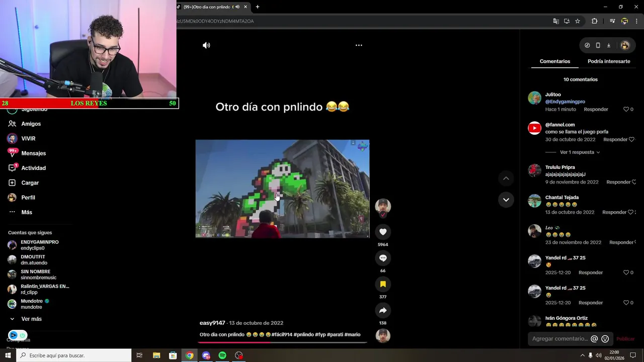Image resolution: width=644 pixels, height=362 pixels.
Task: Open TikTok profile avatar in top pill
Action: (x=625, y=45)
